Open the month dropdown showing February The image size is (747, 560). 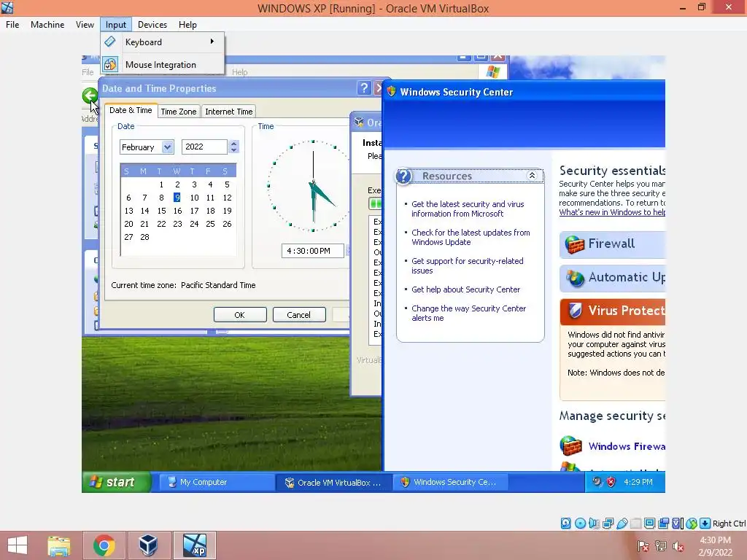167,147
